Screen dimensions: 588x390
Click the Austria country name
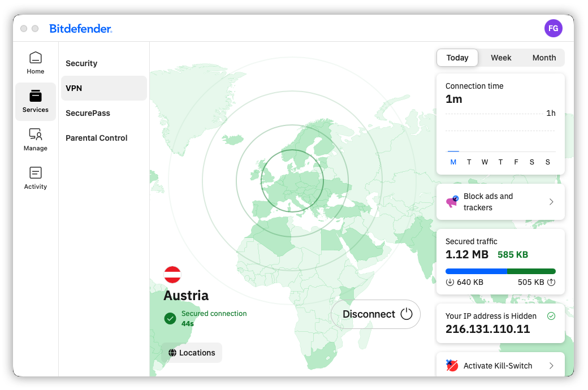(186, 296)
